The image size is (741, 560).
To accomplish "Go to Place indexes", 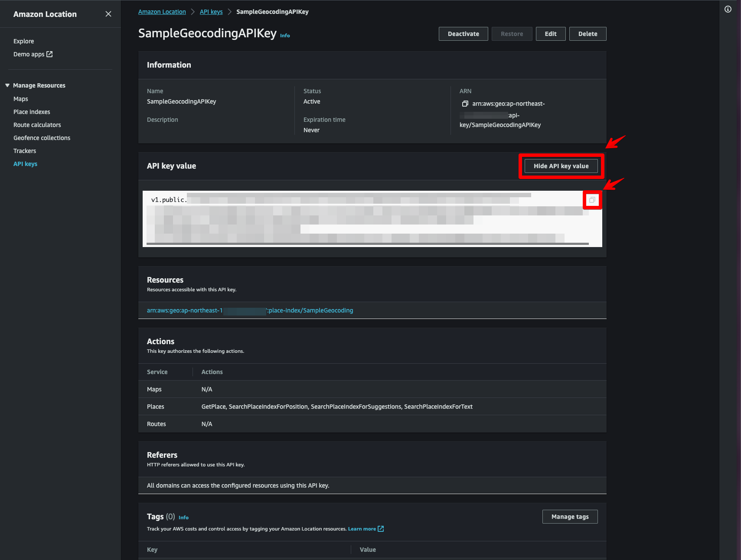I will (32, 112).
